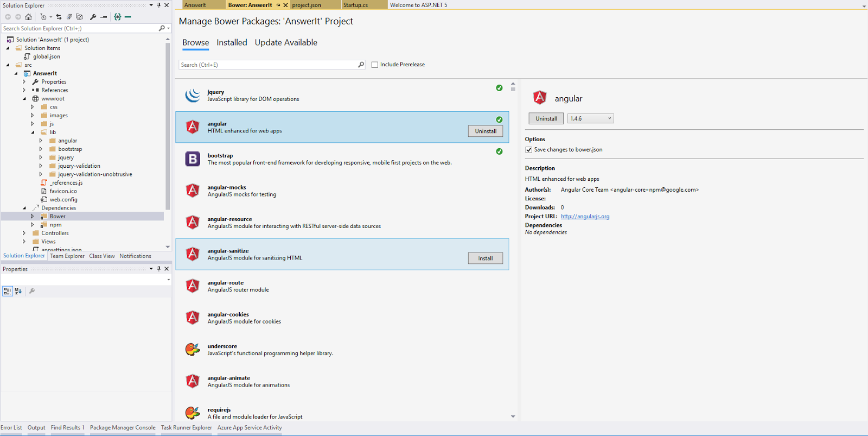Open Properties via Solution Explorer wrench icon
This screenshot has height=436, width=868.
[x=93, y=17]
